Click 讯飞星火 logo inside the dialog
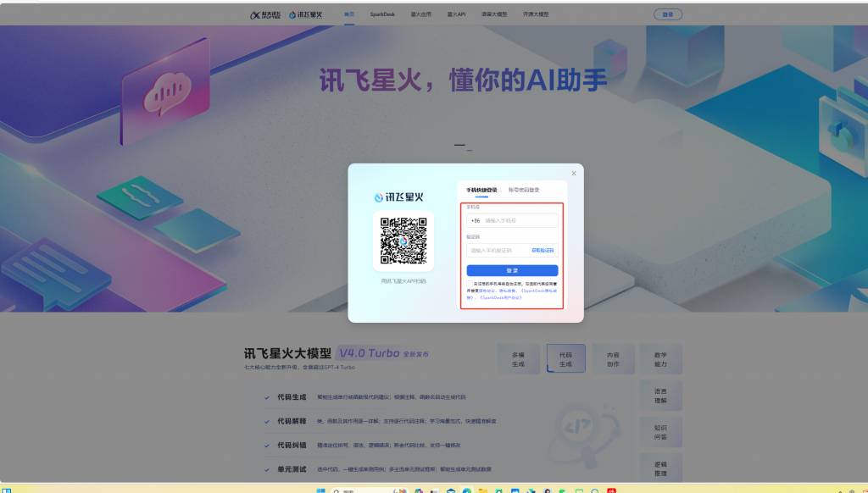The height and width of the screenshot is (493, 868). 398,197
